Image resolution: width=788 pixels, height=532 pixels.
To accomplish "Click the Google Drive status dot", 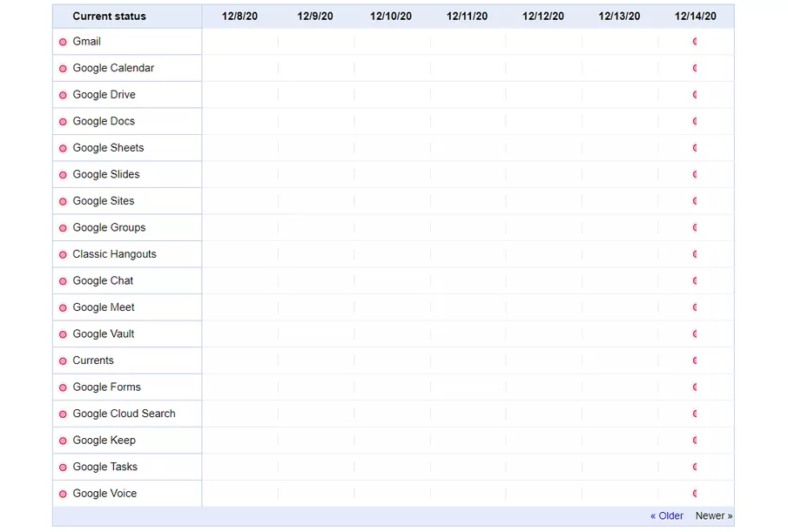I will pyautogui.click(x=63, y=96).
